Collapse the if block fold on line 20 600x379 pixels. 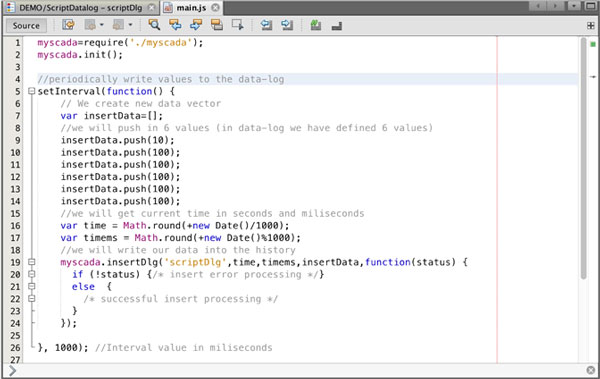click(31, 274)
